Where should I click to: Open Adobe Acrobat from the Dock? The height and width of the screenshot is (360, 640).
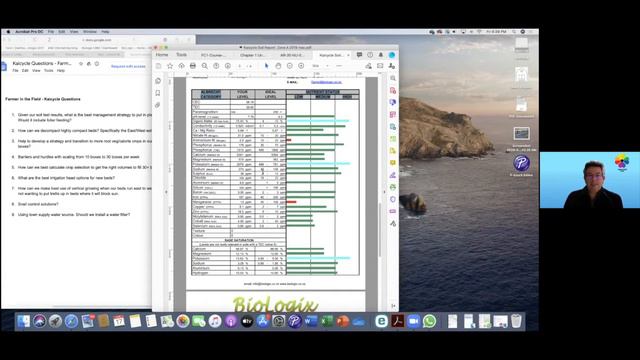[x=398, y=321]
